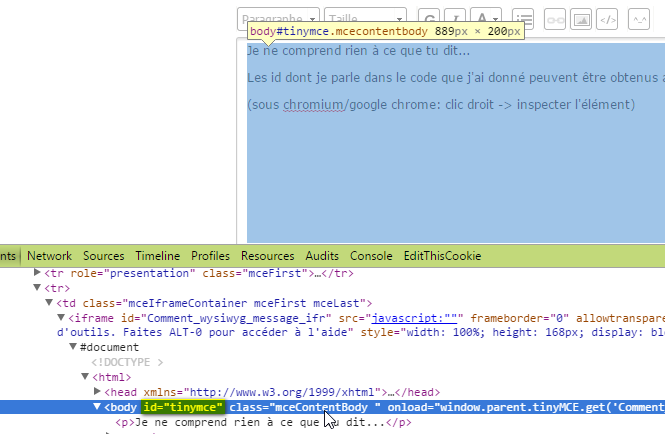665x434 pixels.
Task: Open the Taille font size dropdown
Action: point(365,19)
